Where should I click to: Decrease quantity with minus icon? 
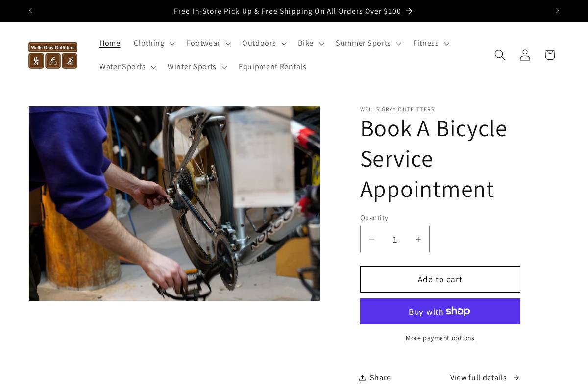(371, 239)
